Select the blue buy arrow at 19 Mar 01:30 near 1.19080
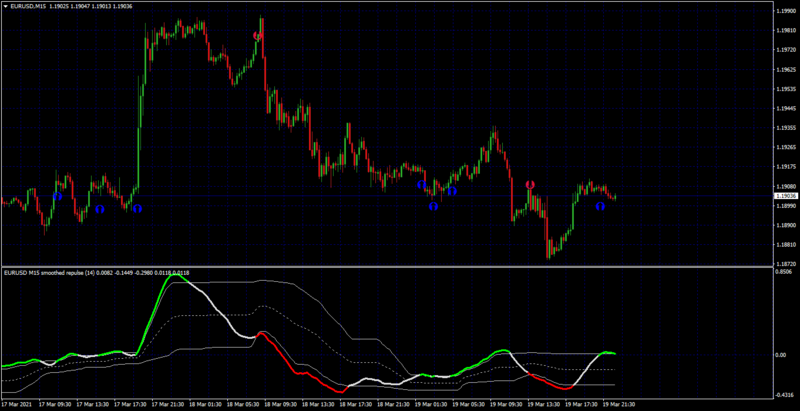This screenshot has width=800, height=411. click(x=421, y=185)
